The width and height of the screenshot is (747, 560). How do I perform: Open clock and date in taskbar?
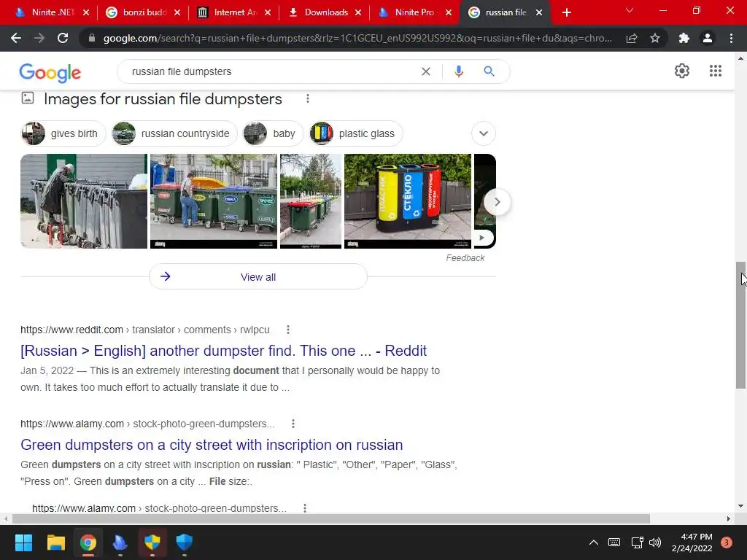coord(692,542)
